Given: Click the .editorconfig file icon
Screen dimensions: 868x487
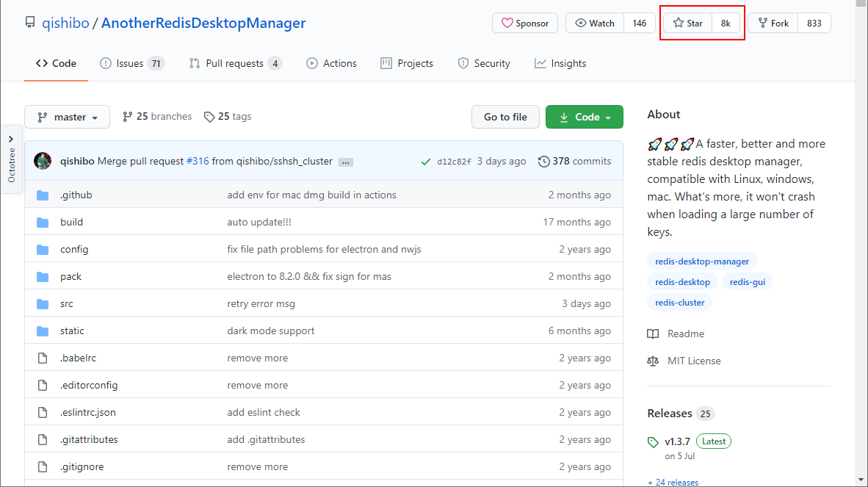Looking at the screenshot, I should point(43,385).
